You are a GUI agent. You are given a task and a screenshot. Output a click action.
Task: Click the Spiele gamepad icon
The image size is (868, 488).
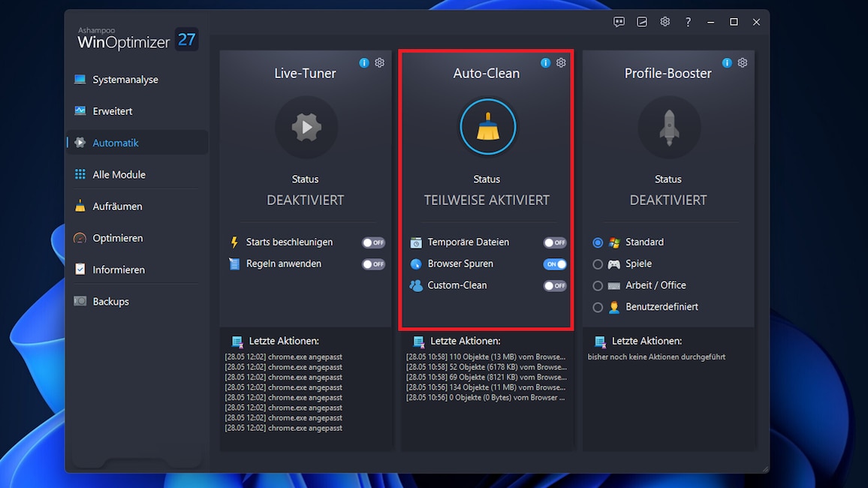(614, 264)
